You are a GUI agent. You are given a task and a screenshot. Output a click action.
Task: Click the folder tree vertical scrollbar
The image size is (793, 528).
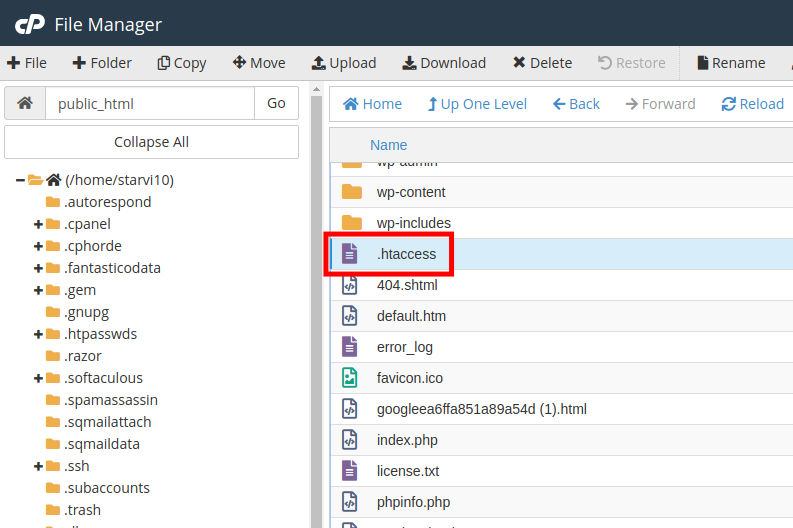pos(317,312)
